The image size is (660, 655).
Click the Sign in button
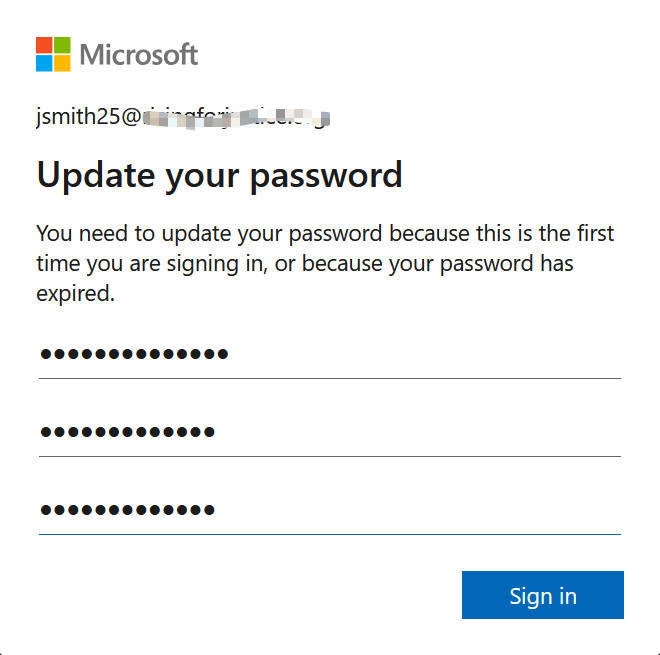tap(543, 595)
